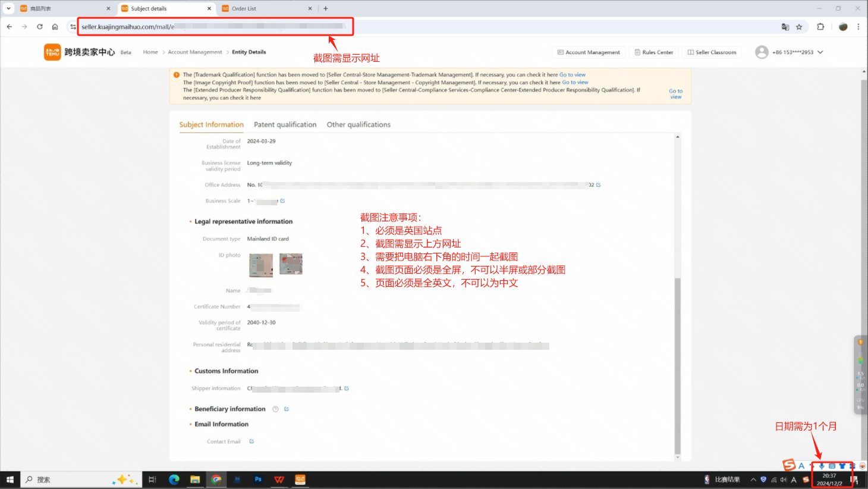Click the Google Translate icon in address bar
The height and width of the screenshot is (489, 868).
click(785, 27)
